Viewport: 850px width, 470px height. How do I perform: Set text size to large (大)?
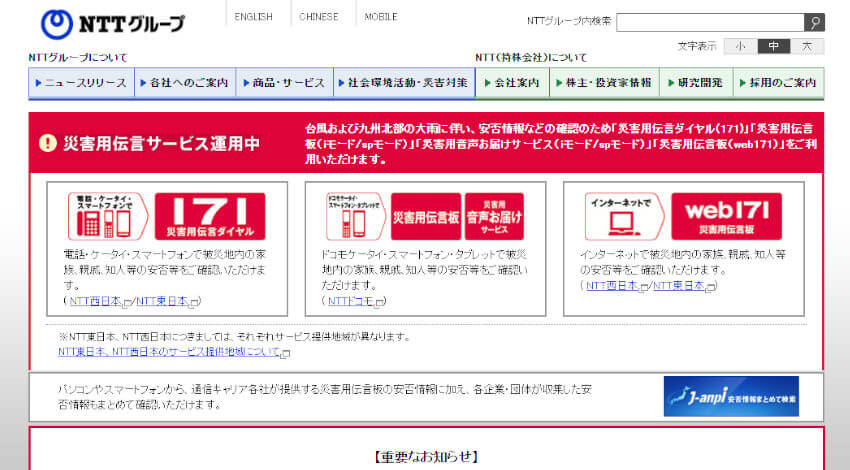pyautogui.click(x=807, y=47)
